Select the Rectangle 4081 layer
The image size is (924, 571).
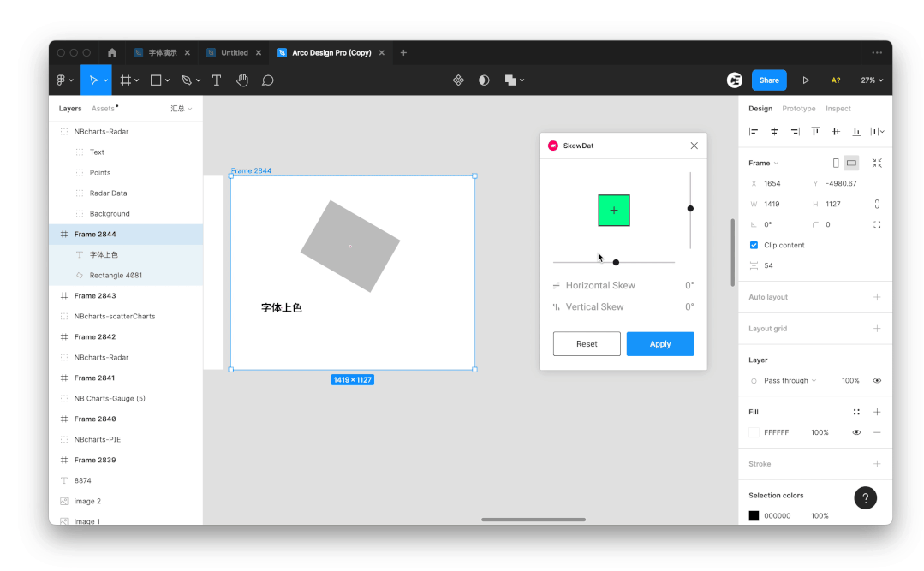[116, 276]
